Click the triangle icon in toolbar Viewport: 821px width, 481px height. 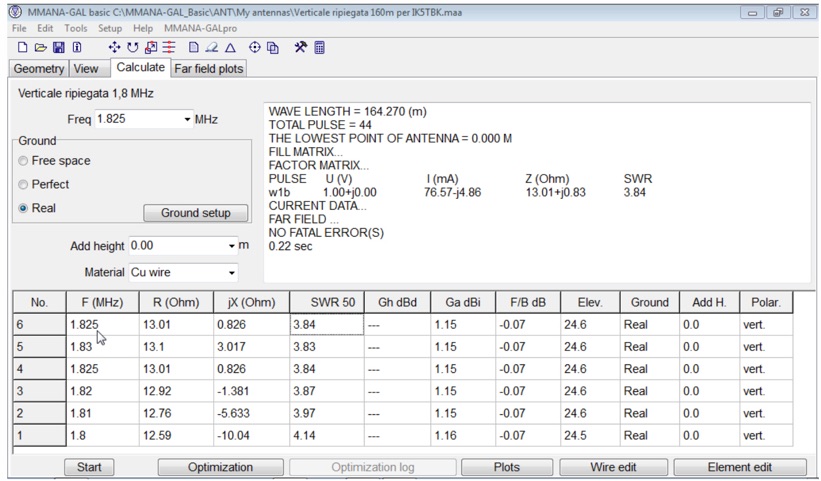[230, 48]
